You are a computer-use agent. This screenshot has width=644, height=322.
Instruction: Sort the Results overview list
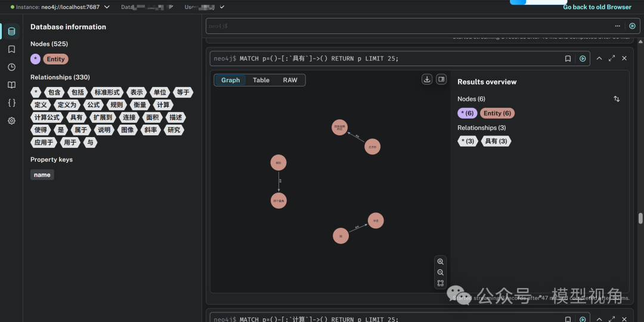point(617,99)
